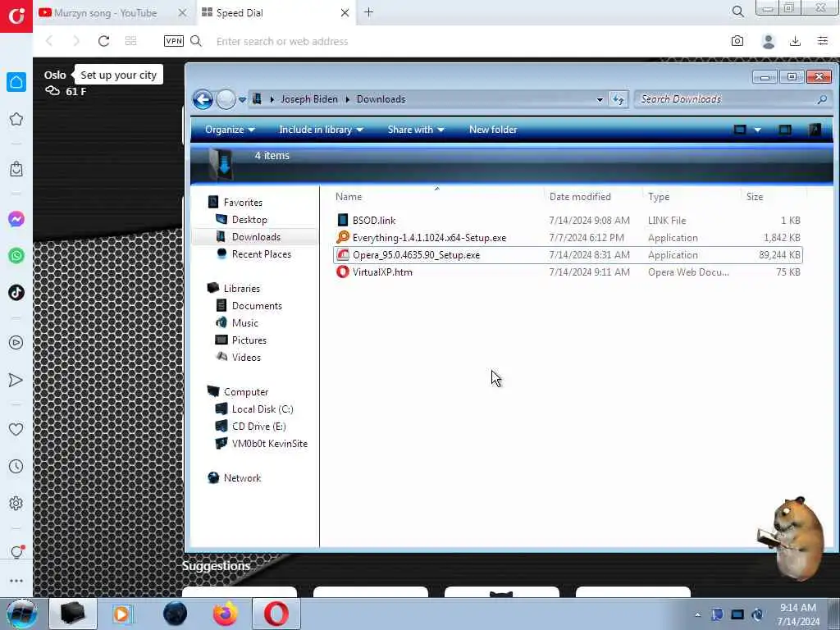Click lightbulb notification icon in Opera sidebar
The height and width of the screenshot is (630, 840).
[x=16, y=551]
